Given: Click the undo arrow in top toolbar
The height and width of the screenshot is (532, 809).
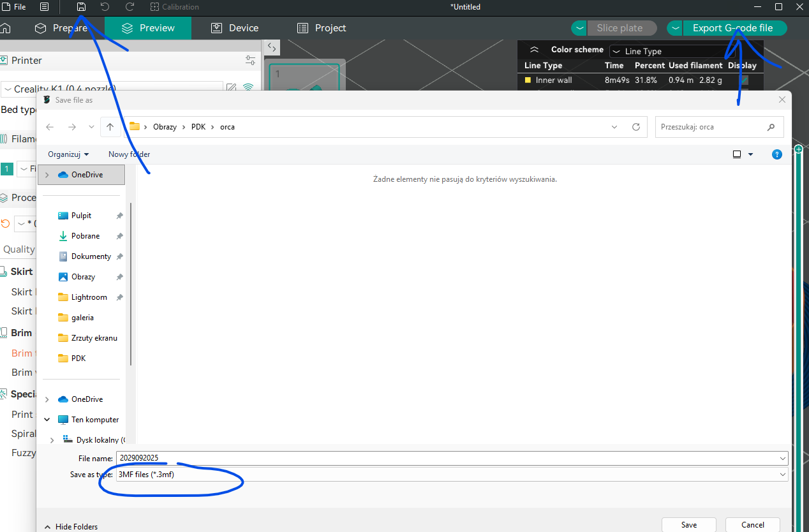Looking at the screenshot, I should (x=105, y=7).
